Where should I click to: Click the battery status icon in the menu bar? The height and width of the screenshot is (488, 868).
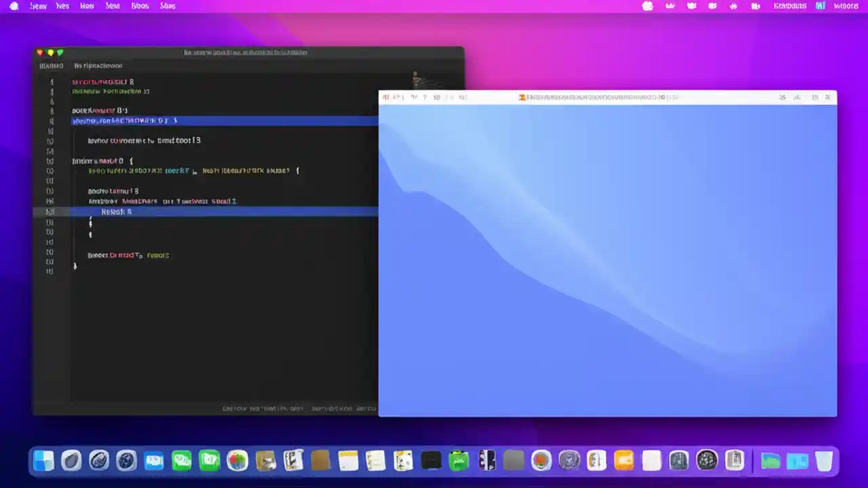(648, 5)
